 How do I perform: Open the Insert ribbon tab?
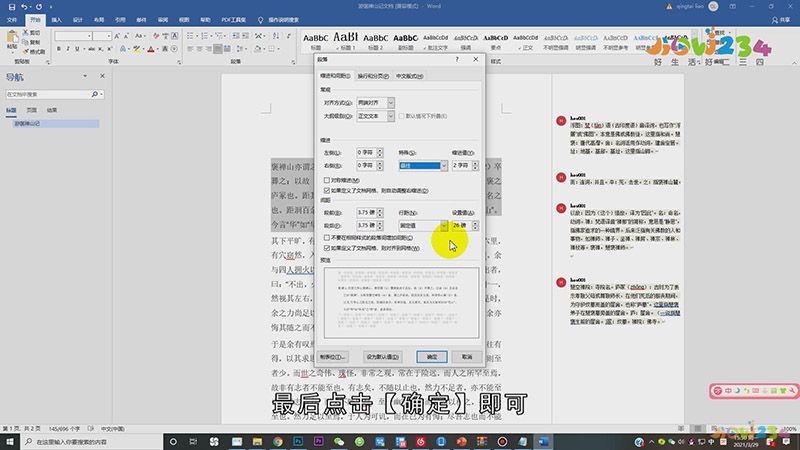[57, 20]
